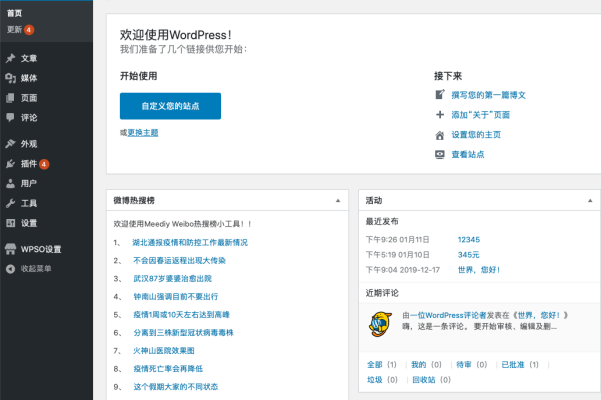Open 首页 in the sidebar
The image size is (601, 400).
click(x=15, y=13)
